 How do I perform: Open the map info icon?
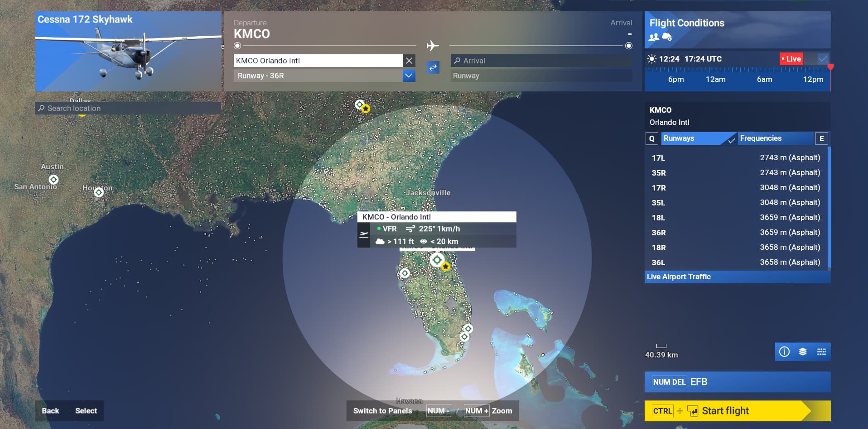[x=784, y=352]
